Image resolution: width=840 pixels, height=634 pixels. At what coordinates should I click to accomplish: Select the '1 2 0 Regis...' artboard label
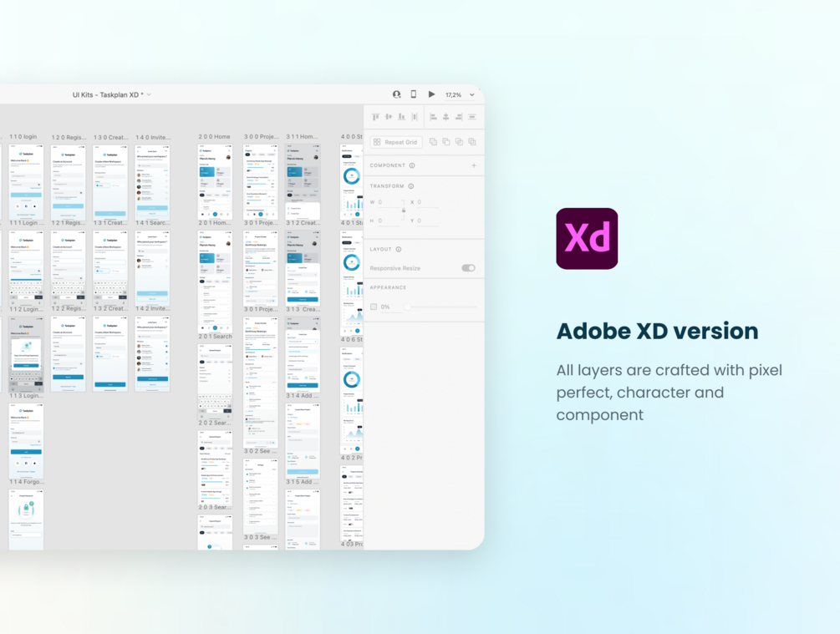point(69,137)
